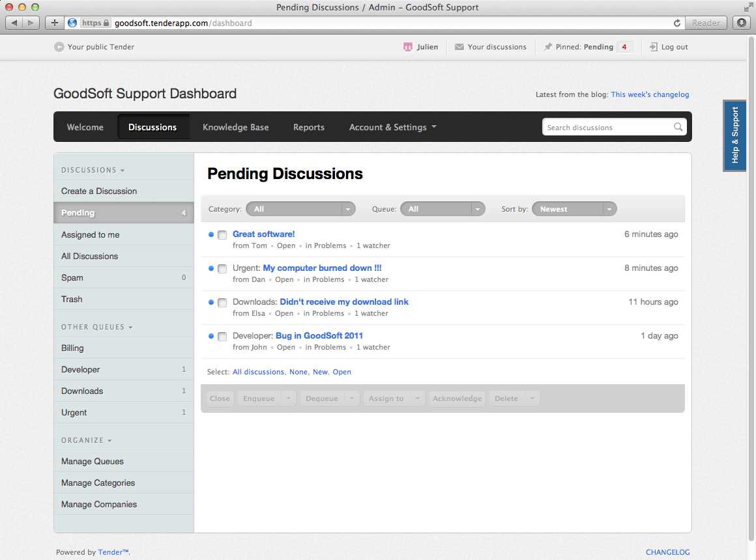
Task: Click the envelope icon beside Your discussions
Action: tap(459, 47)
